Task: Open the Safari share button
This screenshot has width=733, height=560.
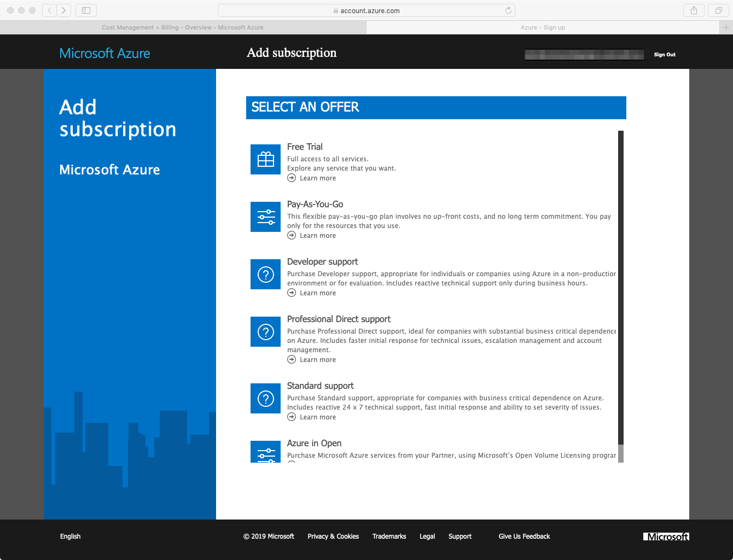Action: tap(694, 10)
